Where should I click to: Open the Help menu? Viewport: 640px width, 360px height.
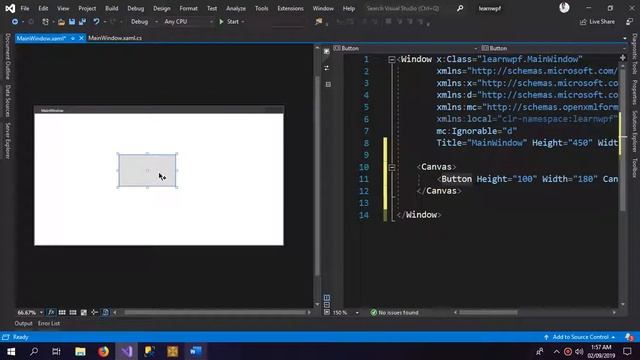click(x=349, y=8)
